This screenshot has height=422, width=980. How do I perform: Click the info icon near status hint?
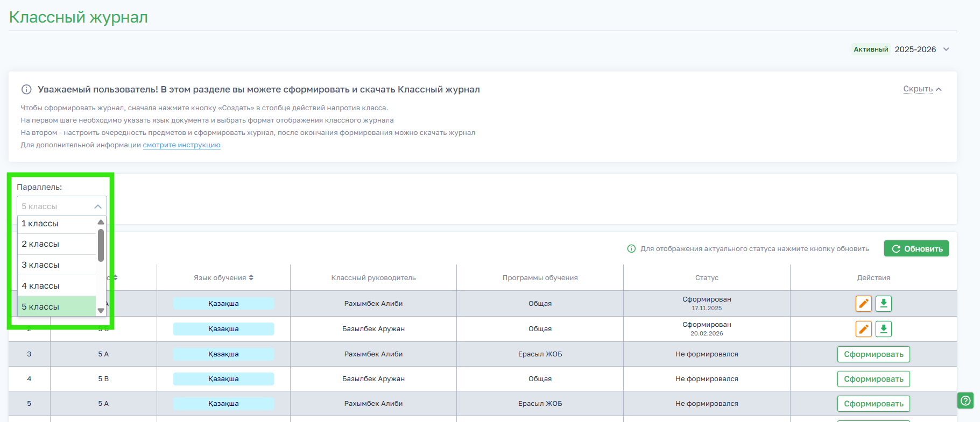(631, 248)
